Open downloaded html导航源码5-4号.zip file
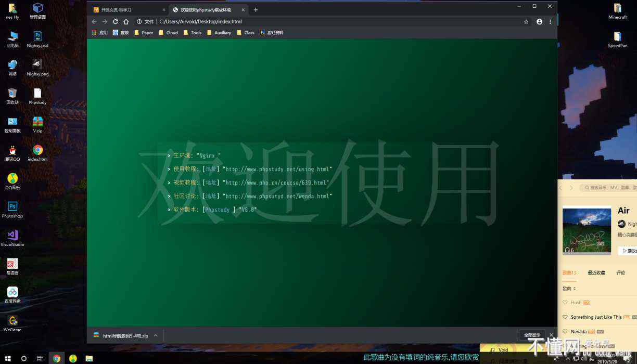This screenshot has width=637, height=364. click(x=121, y=336)
